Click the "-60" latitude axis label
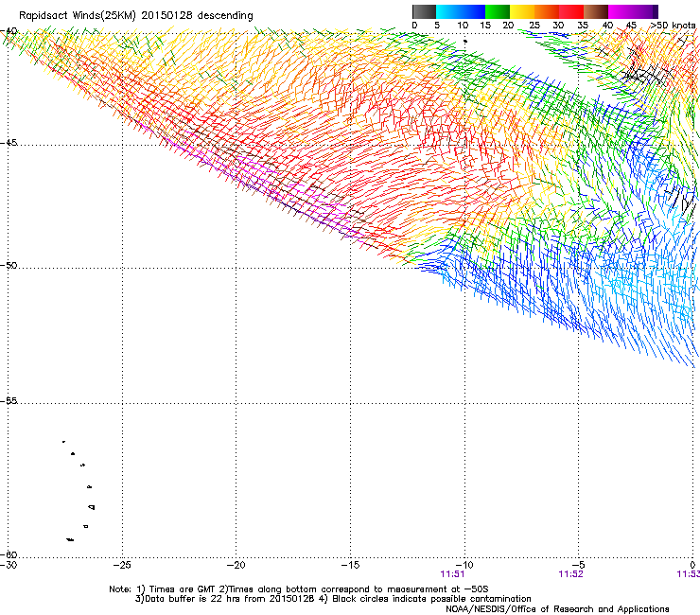Viewport: 700px width, 615px height. pos(9,554)
